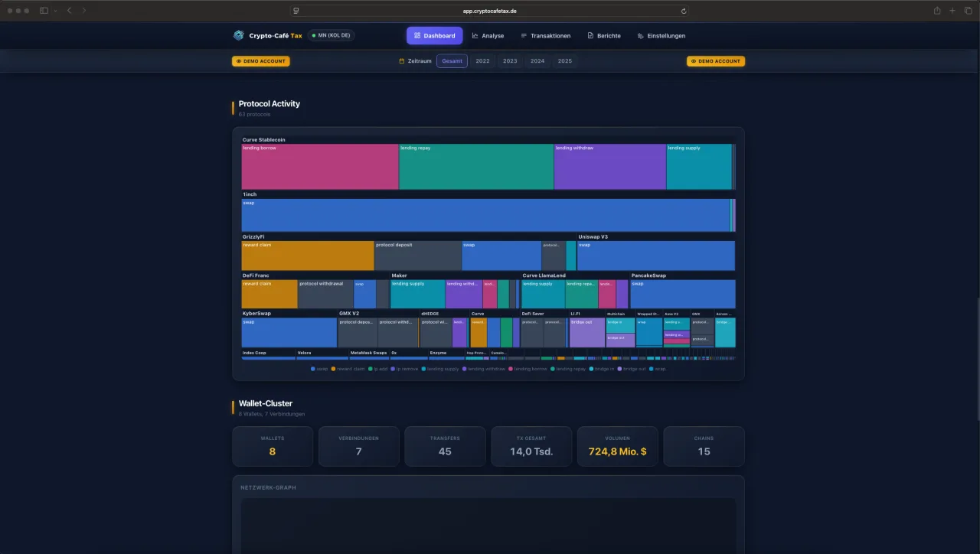Click the "14,0 Tsd." TX Gesamt value
The image size is (980, 554).
[531, 451]
